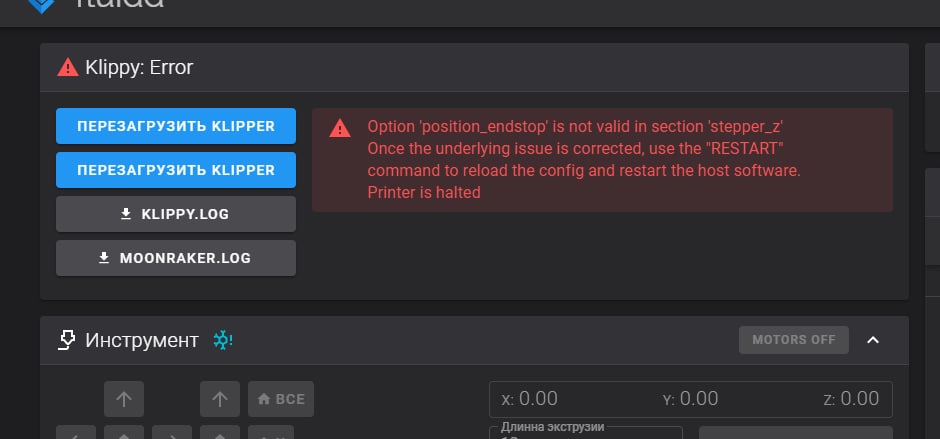Viewport: 940px width, 439px height.
Task: Home all axes with the ВСЕ button
Action: [281, 399]
